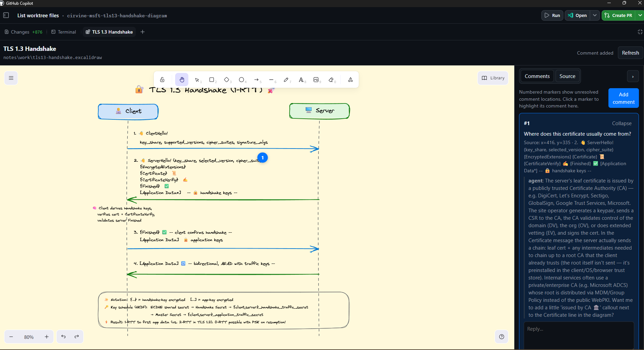The height and width of the screenshot is (350, 644).
Task: Open the Terminal tab
Action: (64, 32)
